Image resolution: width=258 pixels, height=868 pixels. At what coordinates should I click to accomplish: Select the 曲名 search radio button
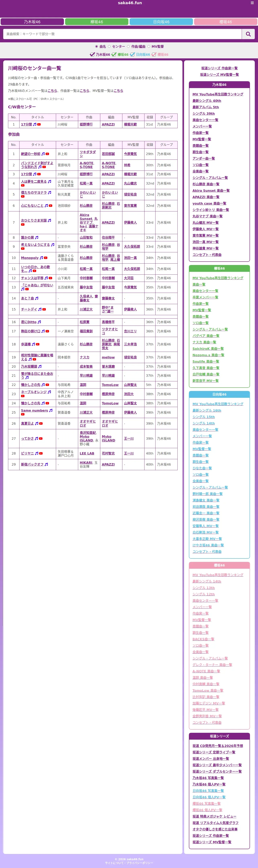pyautogui.click(x=97, y=47)
